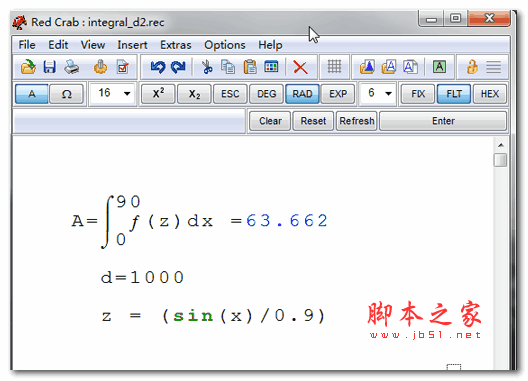
Task: Click the Clear button
Action: click(x=270, y=121)
